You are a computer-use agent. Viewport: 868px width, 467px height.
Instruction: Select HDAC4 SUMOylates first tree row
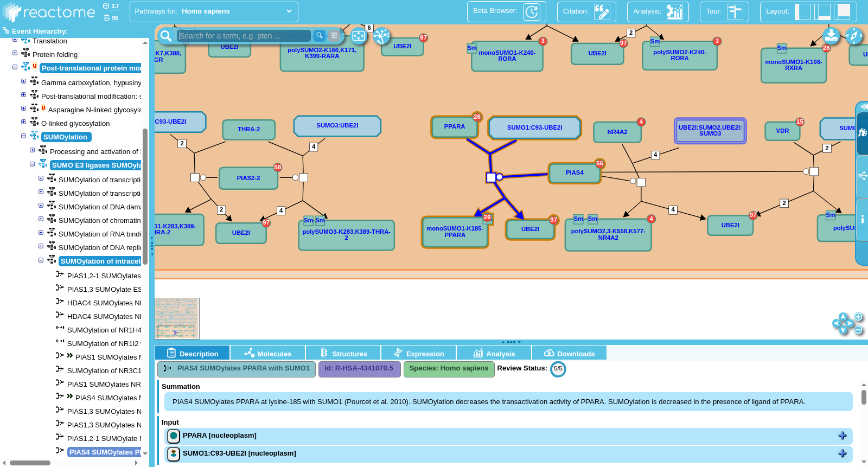104,303
